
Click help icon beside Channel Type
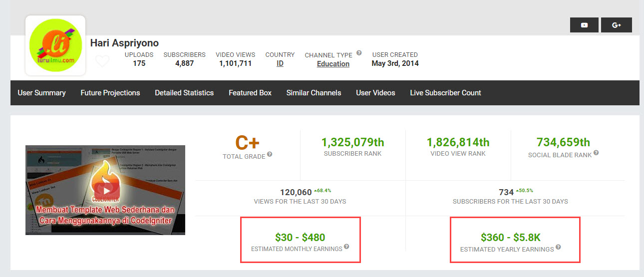click(359, 53)
